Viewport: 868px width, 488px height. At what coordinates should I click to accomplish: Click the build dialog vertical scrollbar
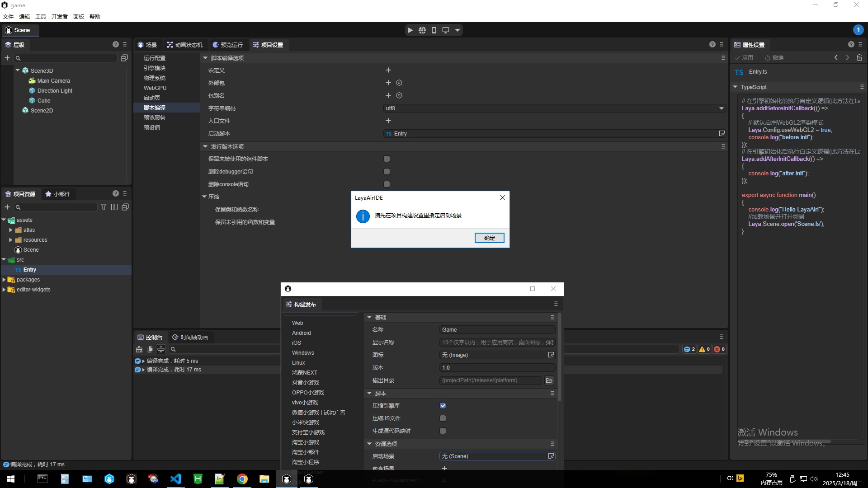coord(559,357)
